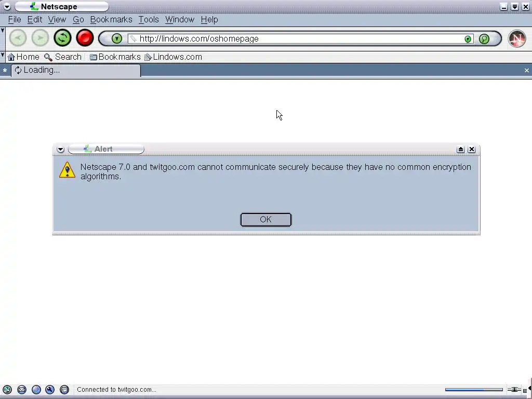Open the View menu
The image size is (532, 399).
pos(57,20)
